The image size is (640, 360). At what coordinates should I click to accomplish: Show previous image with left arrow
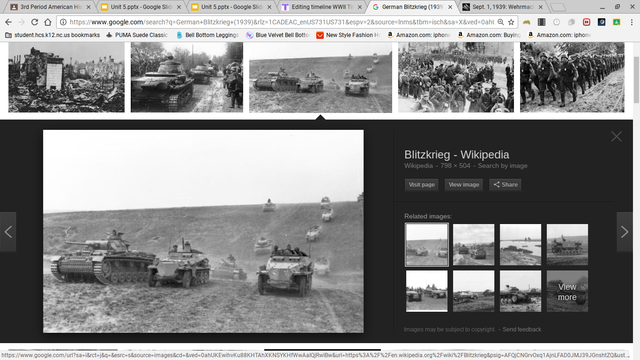[x=8, y=232]
